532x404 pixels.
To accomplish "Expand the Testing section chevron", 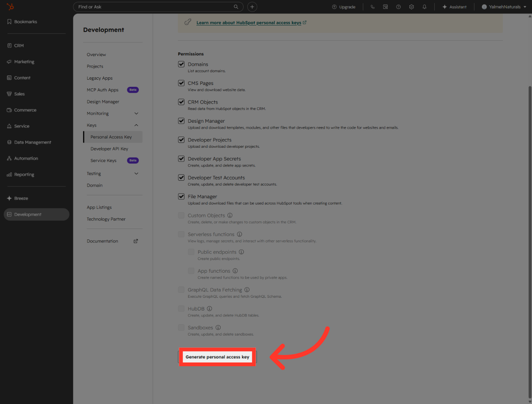I will point(136,174).
